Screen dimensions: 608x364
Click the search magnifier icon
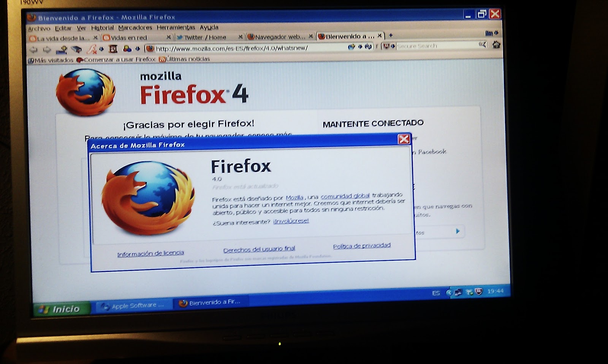(x=483, y=45)
